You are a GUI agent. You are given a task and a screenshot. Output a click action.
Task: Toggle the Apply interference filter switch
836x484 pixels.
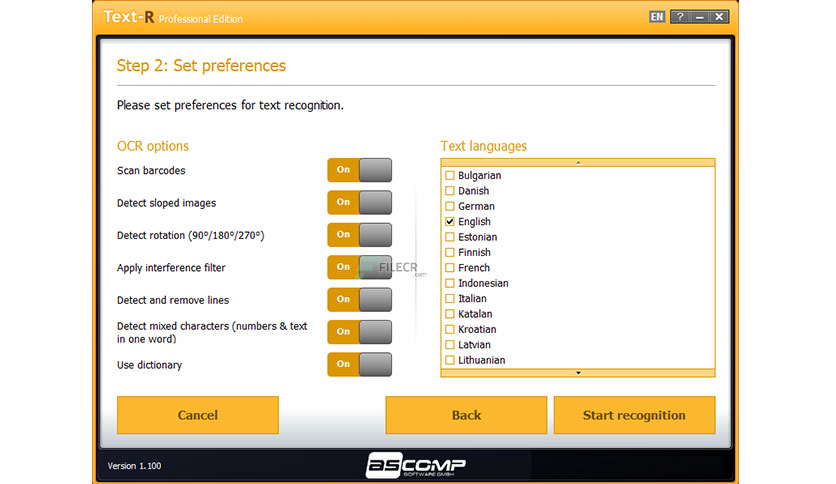point(359,267)
